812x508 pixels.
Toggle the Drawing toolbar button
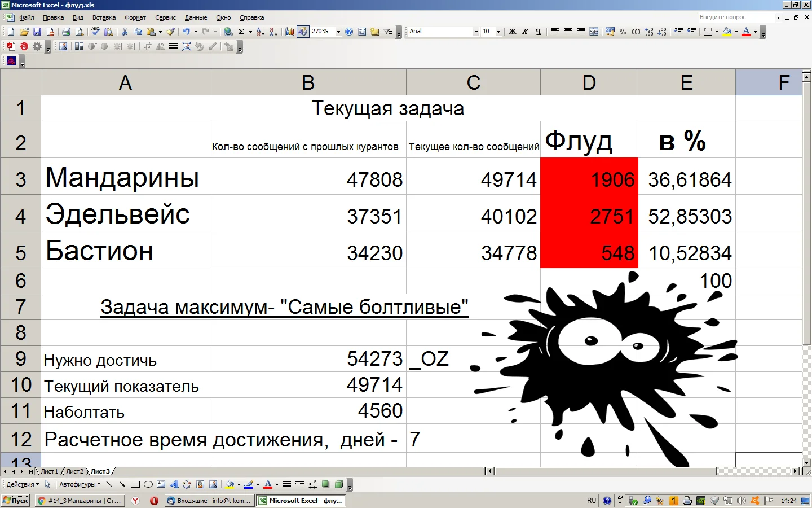point(303,32)
